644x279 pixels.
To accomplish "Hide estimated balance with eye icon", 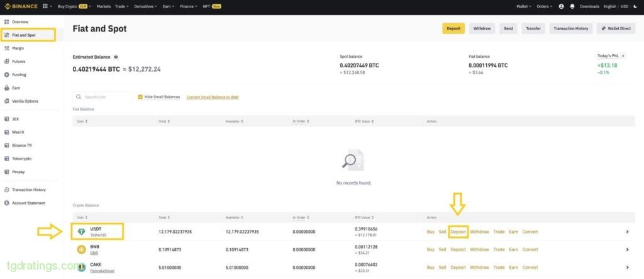I will [116, 57].
